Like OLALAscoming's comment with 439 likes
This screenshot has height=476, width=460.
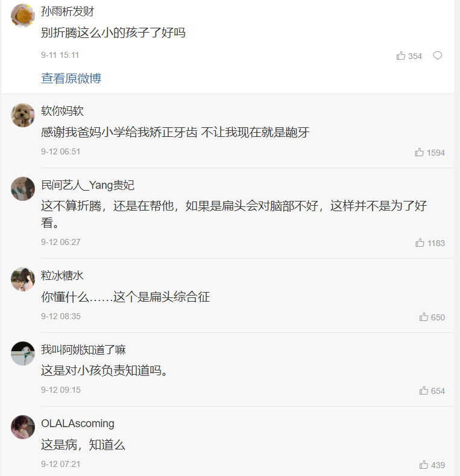(x=424, y=465)
